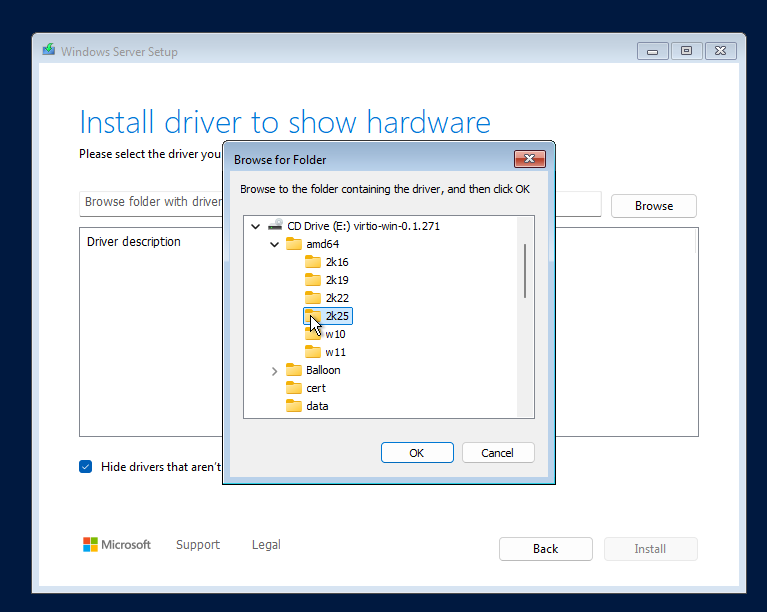Select the 2k19 folder icon
Screen dimensions: 767x612
pos(313,280)
